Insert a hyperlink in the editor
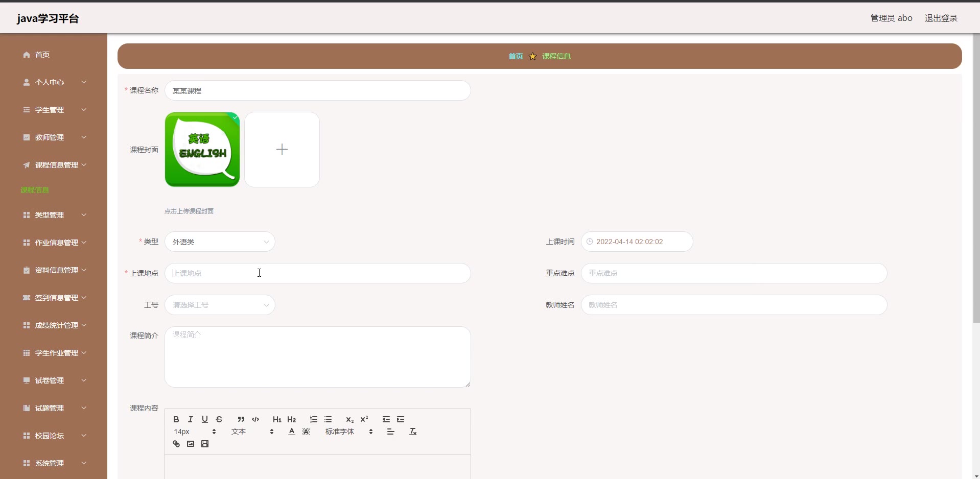Viewport: 980px width, 479px height. coord(176,444)
